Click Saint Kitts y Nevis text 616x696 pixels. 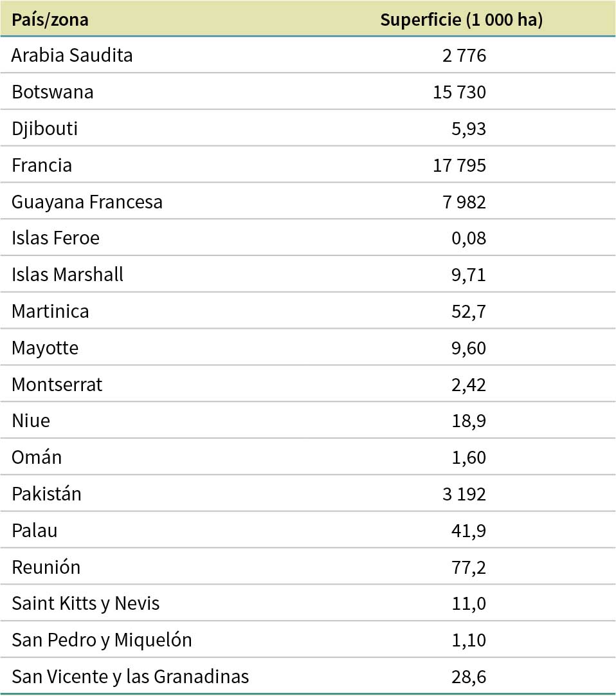pos(86,604)
